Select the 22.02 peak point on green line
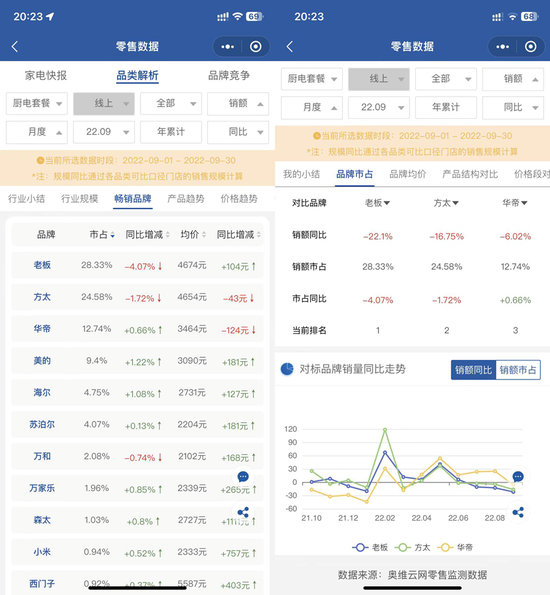 point(385,430)
